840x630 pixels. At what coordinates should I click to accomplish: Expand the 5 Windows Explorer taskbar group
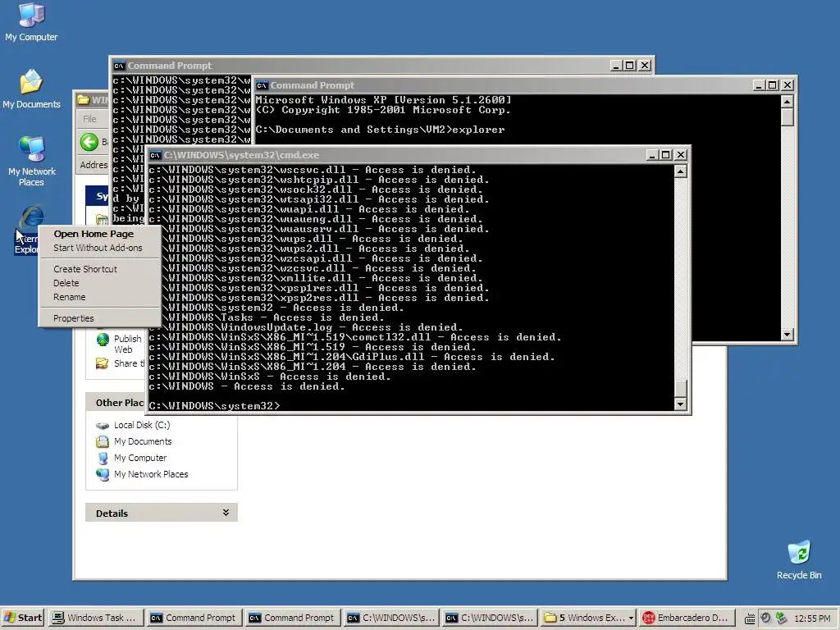589,618
